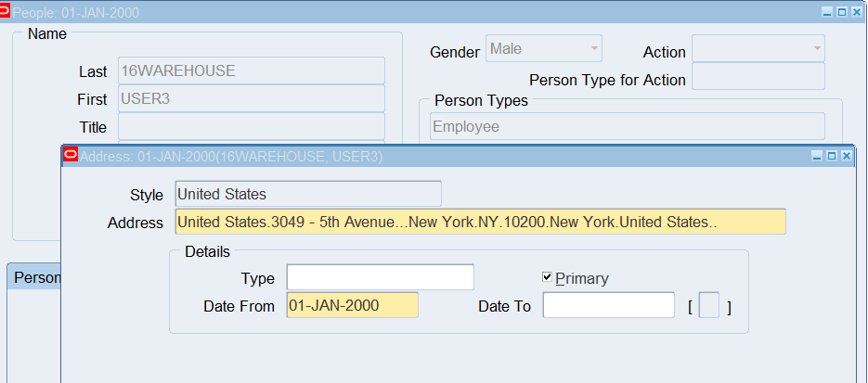868x383 pixels.
Task: Toggle the Primary address checkbox
Action: [x=548, y=277]
